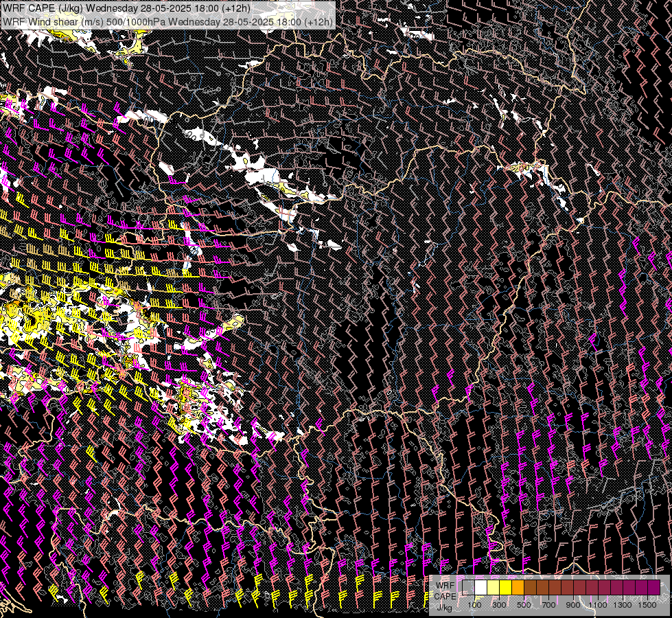Select the gray legend swatch below 100
The width and height of the screenshot is (672, 618).
(468, 587)
